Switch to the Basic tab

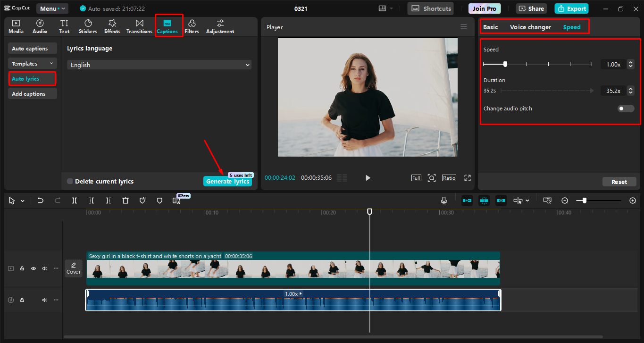click(490, 27)
